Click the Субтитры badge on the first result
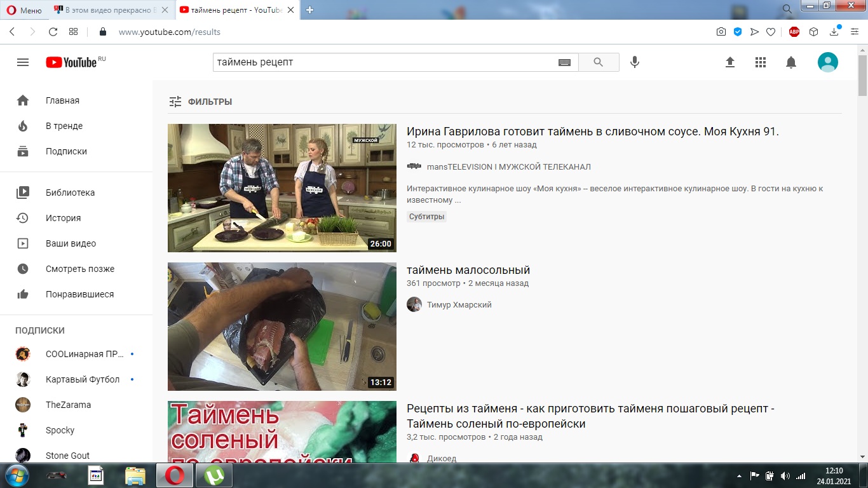 tap(427, 217)
